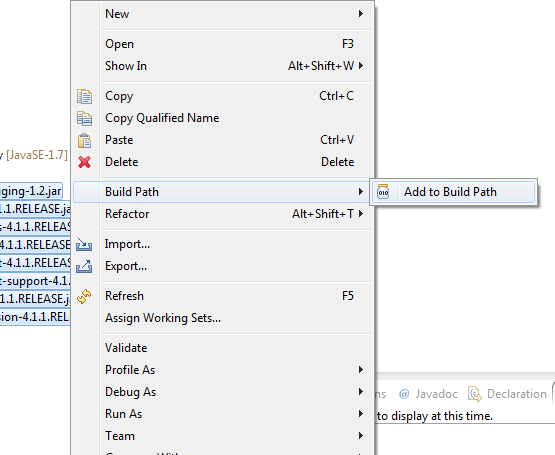Click the Paste clipboard icon
This screenshot has width=555, height=455.
point(84,140)
